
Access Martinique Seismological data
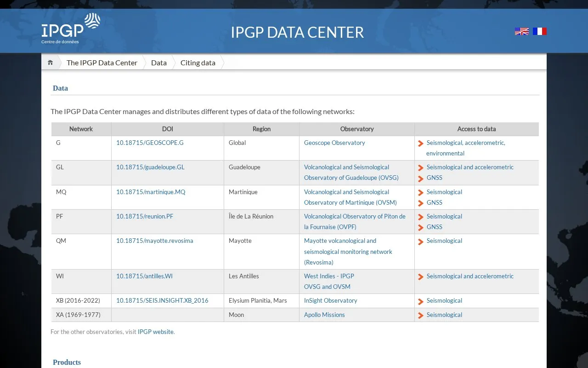click(x=444, y=192)
